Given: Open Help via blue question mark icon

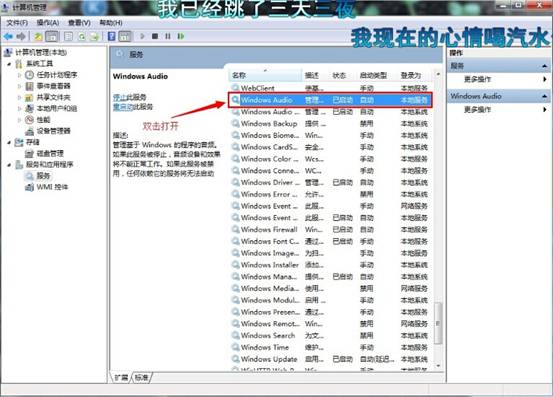Looking at the screenshot, I should pyautogui.click(x=111, y=36).
